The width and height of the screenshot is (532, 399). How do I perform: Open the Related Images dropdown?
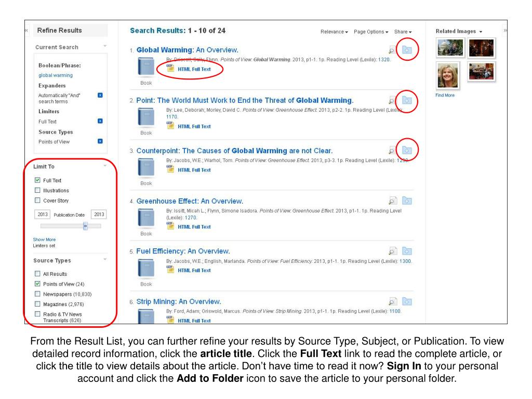459,31
